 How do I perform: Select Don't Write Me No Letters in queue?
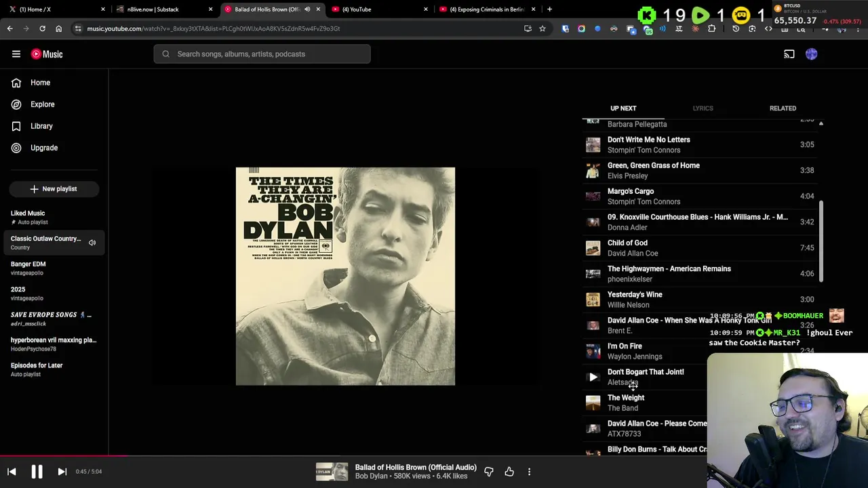[700, 144]
